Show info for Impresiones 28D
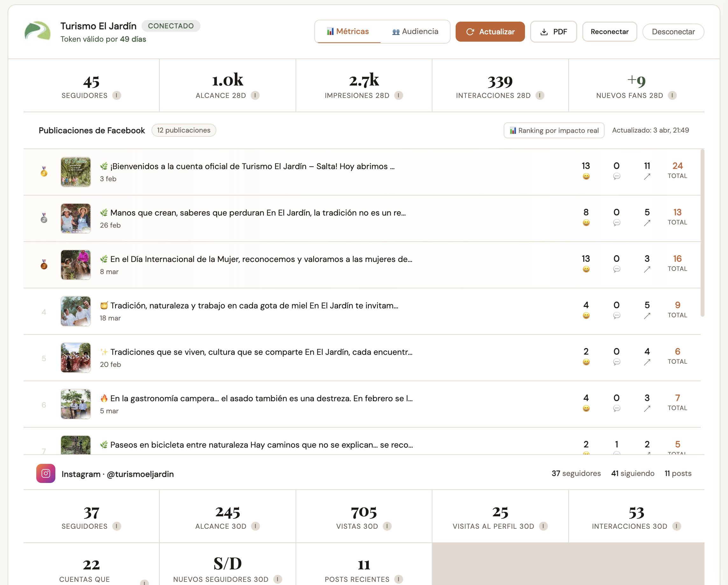This screenshot has height=585, width=728. (x=399, y=95)
